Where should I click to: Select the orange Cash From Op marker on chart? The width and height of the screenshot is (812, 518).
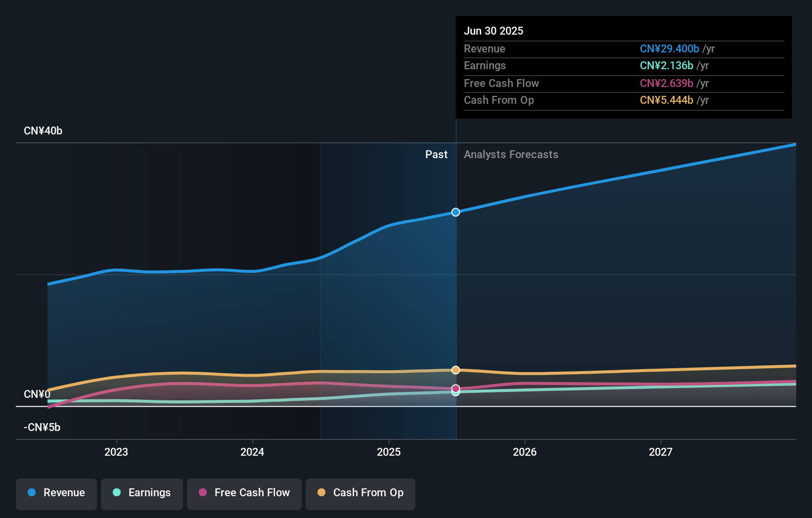455,370
